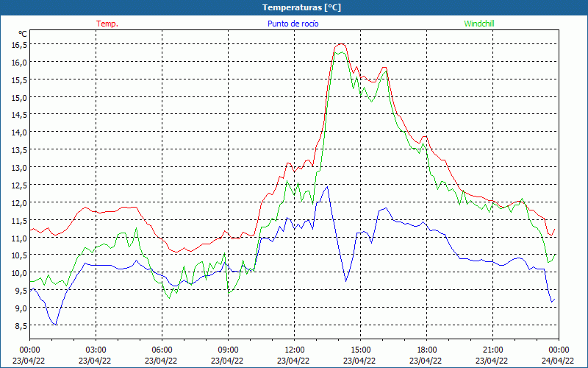Click the 15,5 y-axis value
The height and width of the screenshot is (368, 588).
pos(20,80)
